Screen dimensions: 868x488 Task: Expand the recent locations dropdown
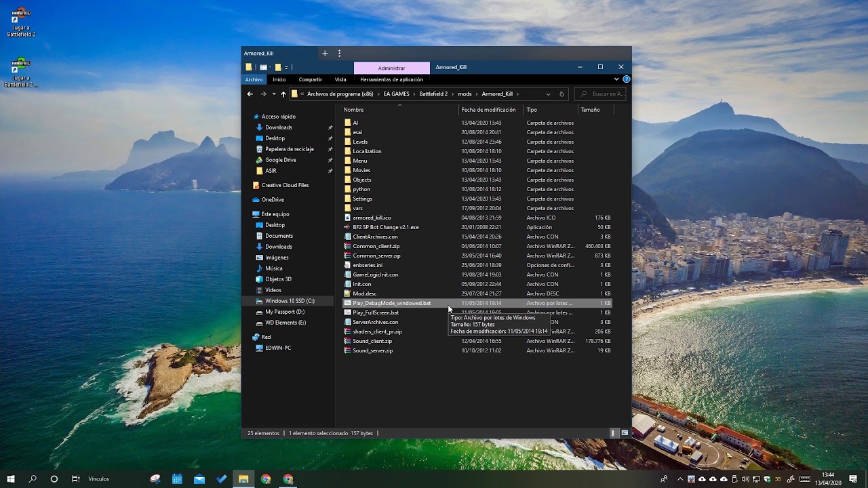(274, 94)
